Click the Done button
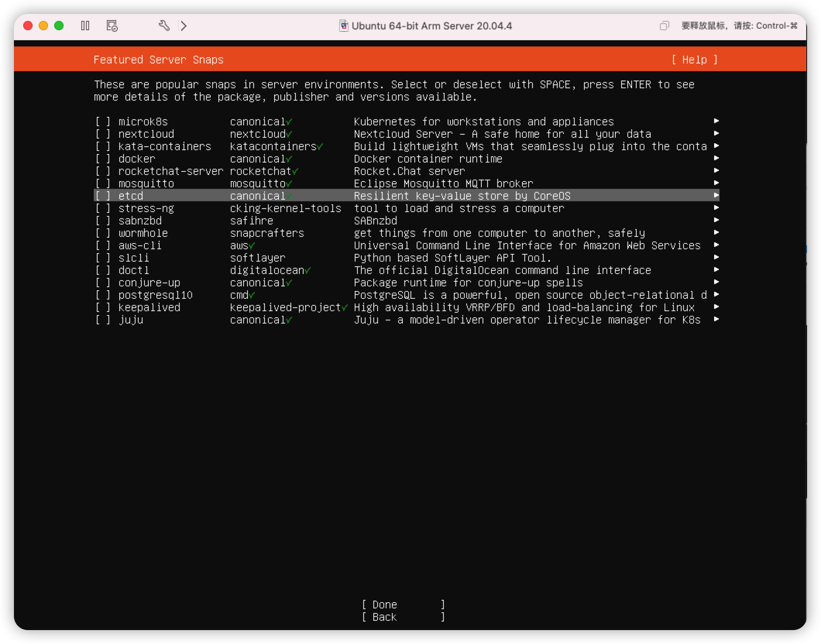Viewport: 821px width, 644px height. tap(405, 605)
